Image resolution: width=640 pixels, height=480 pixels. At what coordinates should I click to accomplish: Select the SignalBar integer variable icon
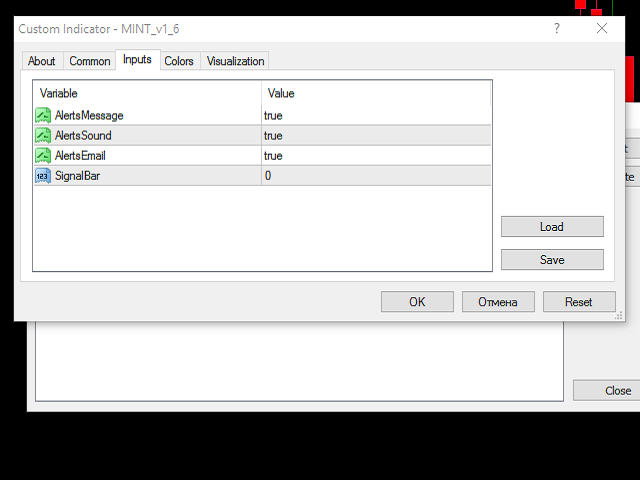43,176
